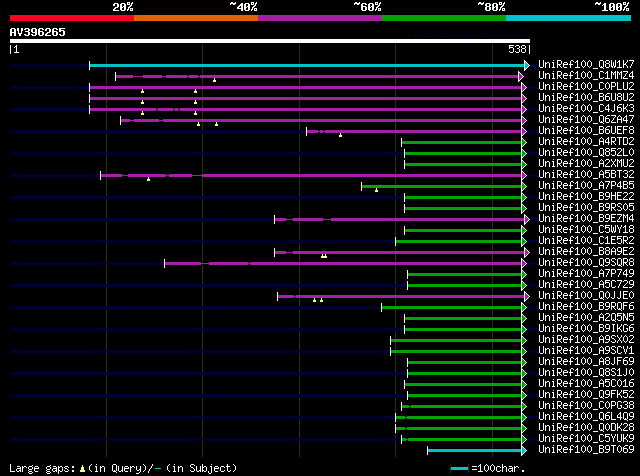Click the cyan alignment bar of UniRef100_Q8W1K7
The image size is (640, 476).
(307, 65)
